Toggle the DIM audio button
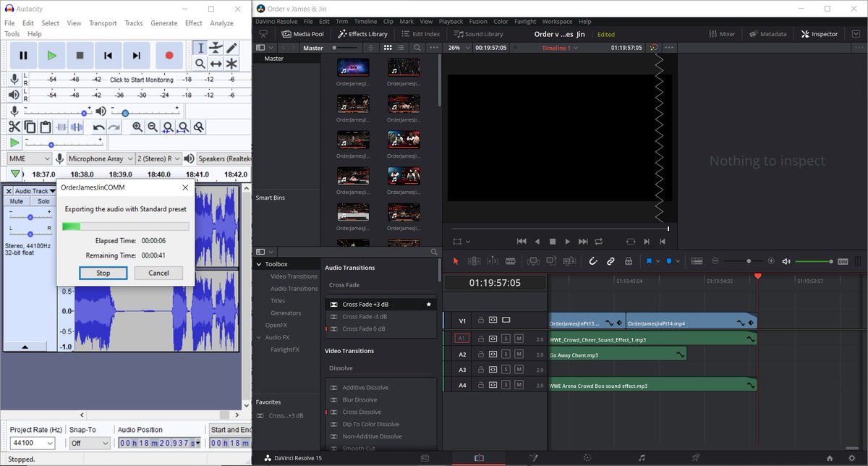Viewport: 868px width, 466px height. click(843, 261)
